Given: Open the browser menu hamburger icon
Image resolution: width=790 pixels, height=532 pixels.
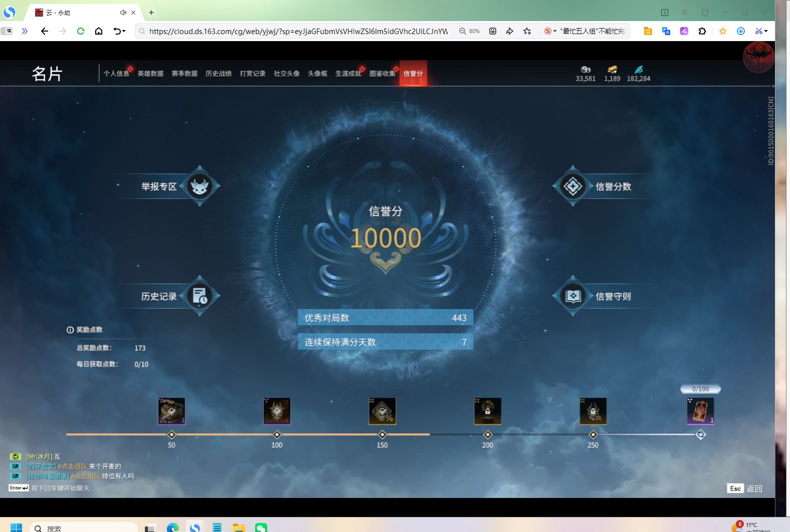Looking at the screenshot, I should 685,13.
